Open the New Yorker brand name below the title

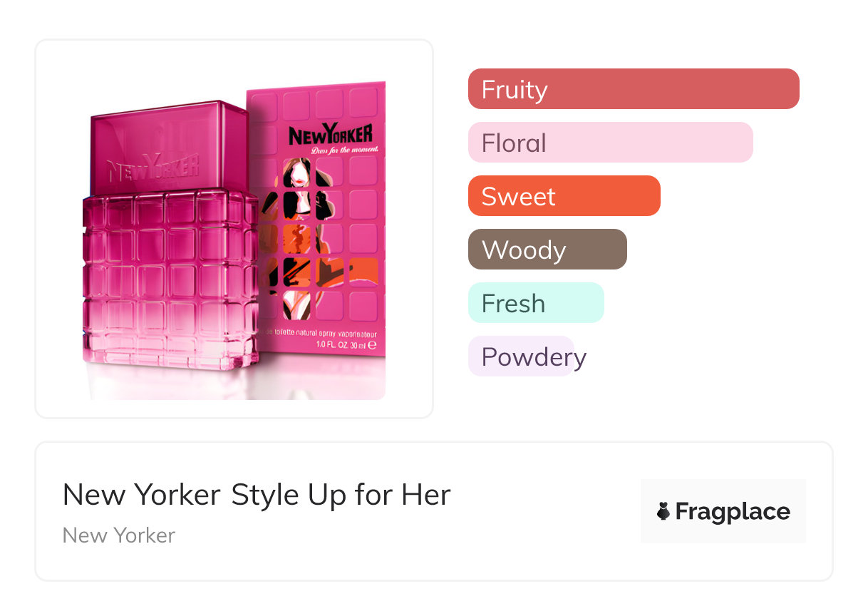[x=119, y=535]
